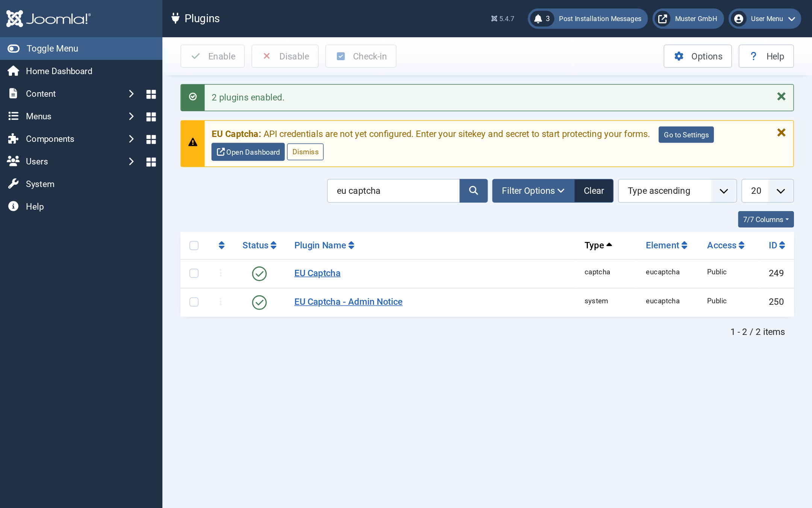
Task: Click the '1 - 2 / 2 items' counter
Action: click(x=757, y=332)
